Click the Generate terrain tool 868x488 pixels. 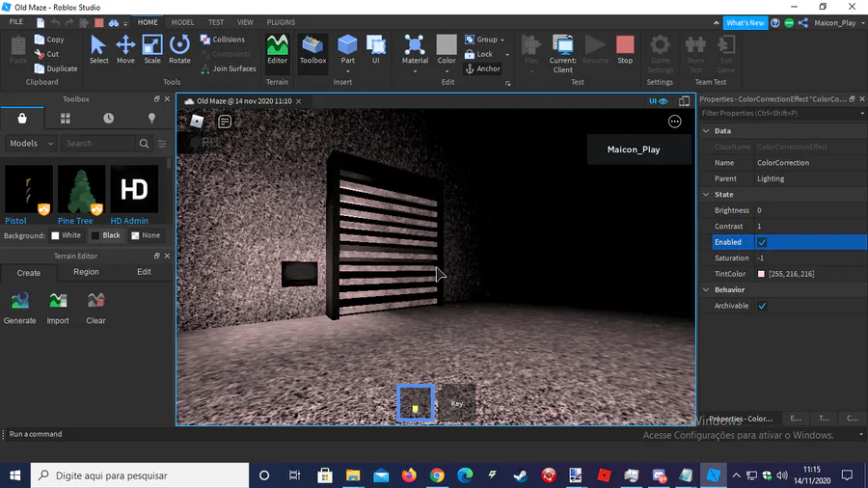pos(20,308)
